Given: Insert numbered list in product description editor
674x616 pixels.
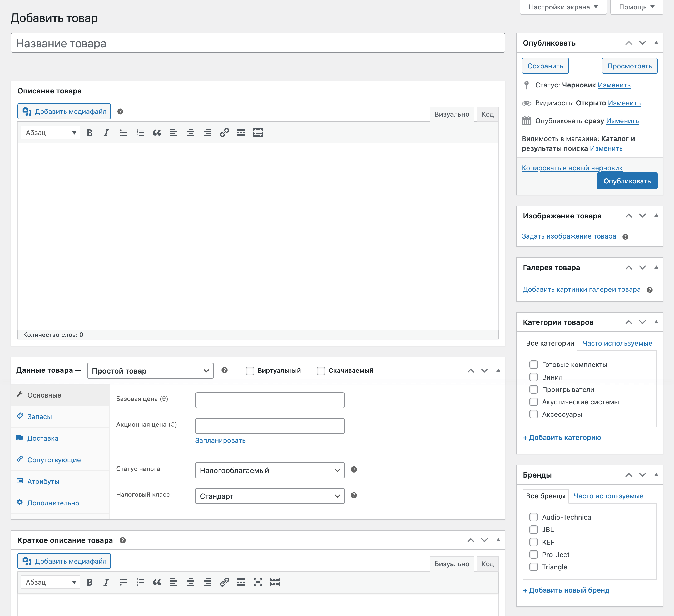Looking at the screenshot, I should 140,133.
